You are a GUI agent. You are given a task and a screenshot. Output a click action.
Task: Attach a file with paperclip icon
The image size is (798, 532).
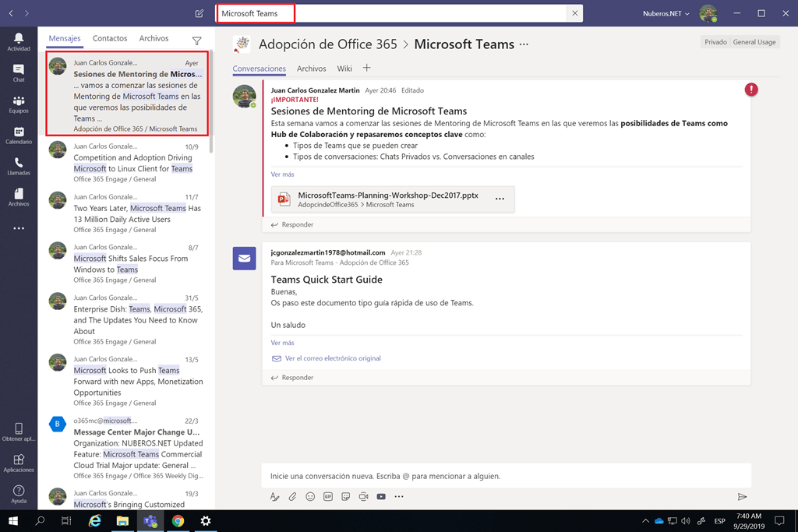pyautogui.click(x=292, y=496)
